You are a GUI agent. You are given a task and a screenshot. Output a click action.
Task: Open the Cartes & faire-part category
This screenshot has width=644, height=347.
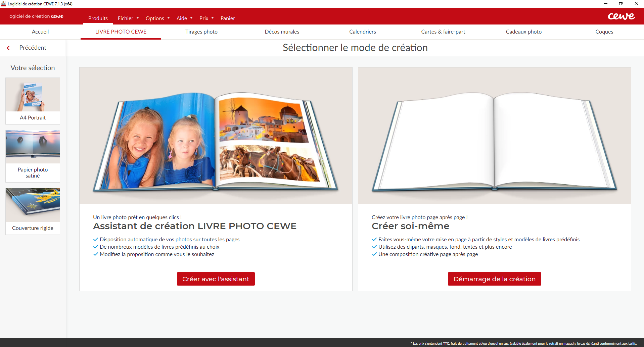(443, 32)
